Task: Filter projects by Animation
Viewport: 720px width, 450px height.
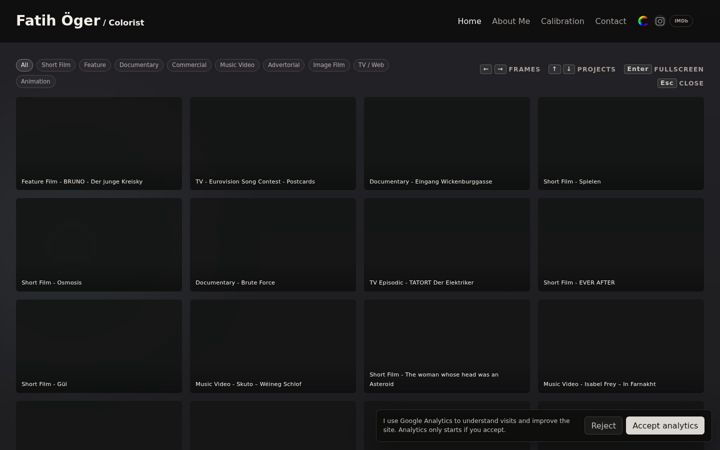Action: (35, 82)
